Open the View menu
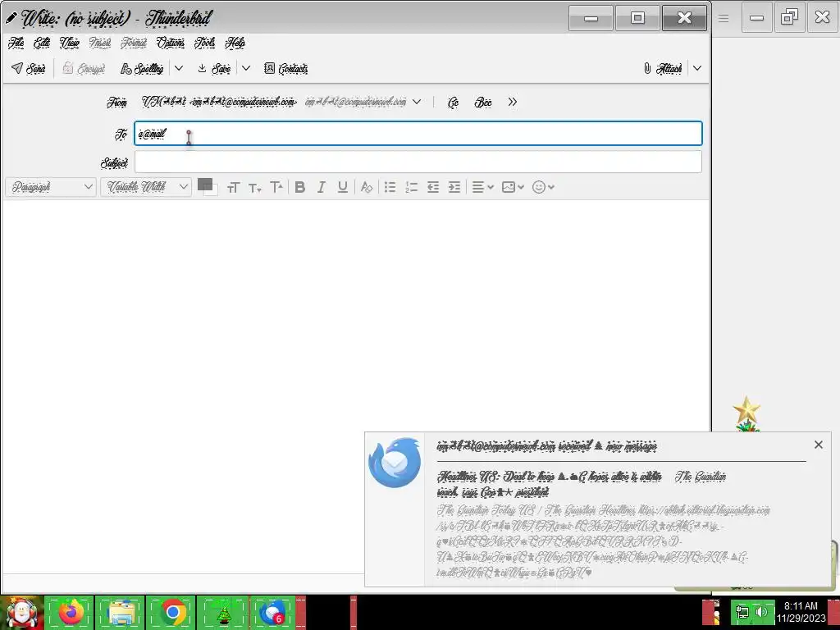The width and height of the screenshot is (840, 630). pyautogui.click(x=70, y=43)
